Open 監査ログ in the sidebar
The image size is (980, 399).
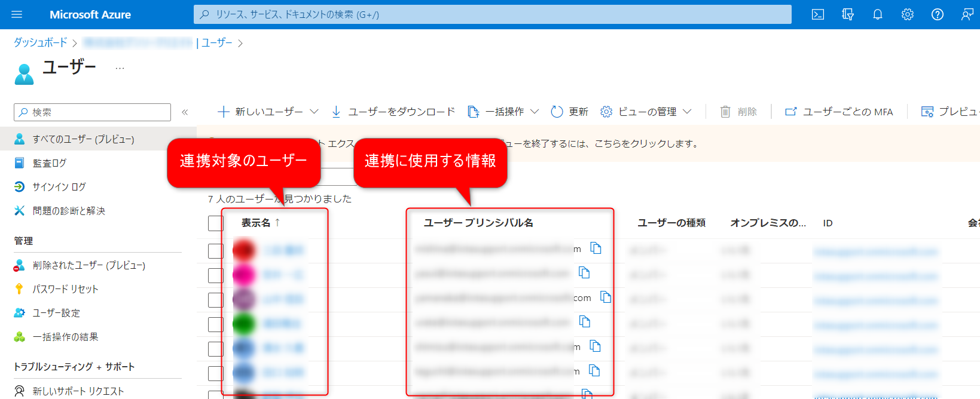[x=50, y=163]
